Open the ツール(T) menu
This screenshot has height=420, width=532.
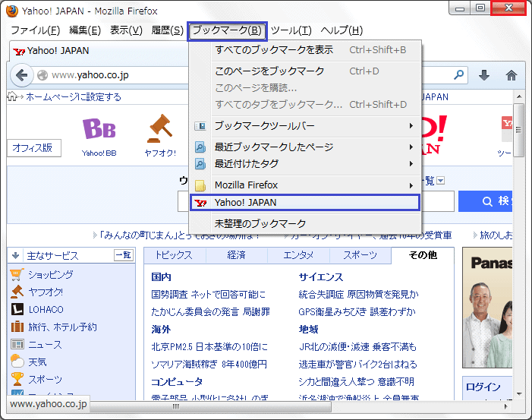click(x=291, y=30)
